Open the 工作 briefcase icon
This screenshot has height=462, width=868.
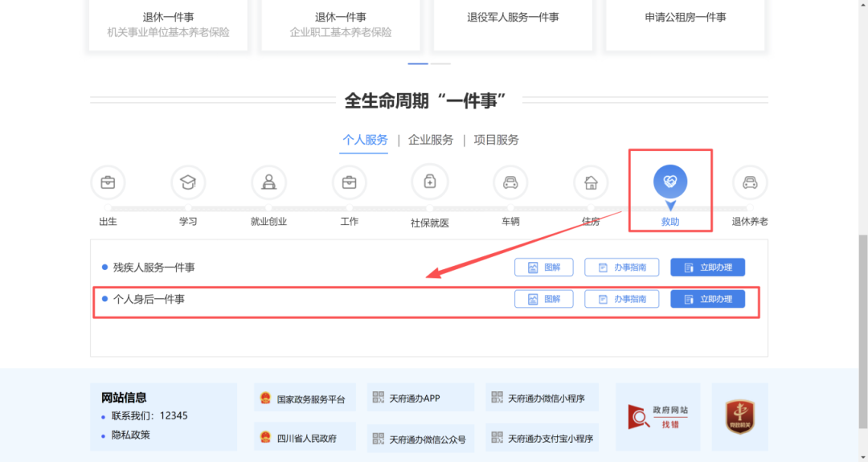click(350, 182)
